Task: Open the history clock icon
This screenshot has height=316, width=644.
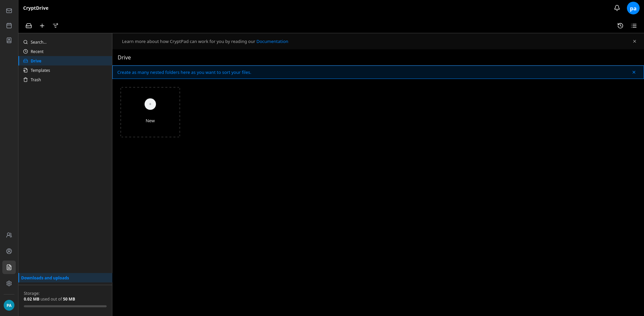Action: click(620, 26)
